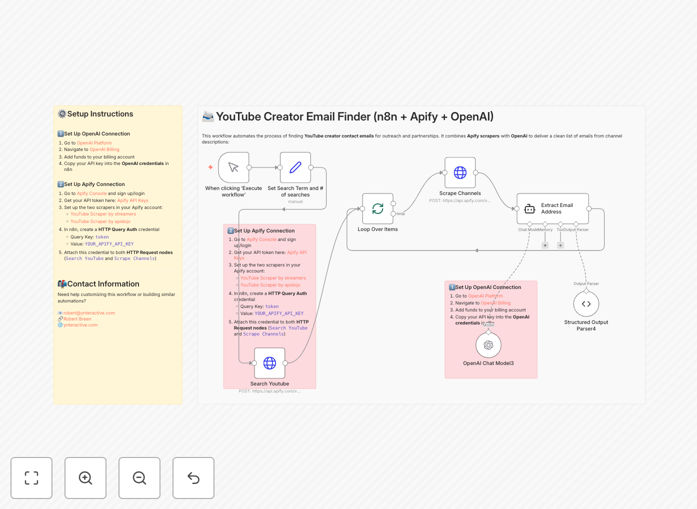Open the Search Youtube HTTP node
Screen dimensions: 697x509
[x=269, y=363]
